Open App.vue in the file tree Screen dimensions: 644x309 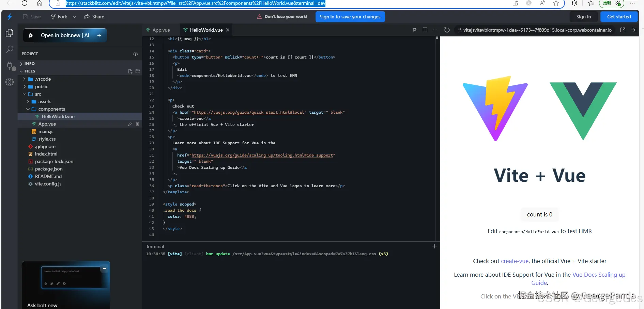(80, 124)
